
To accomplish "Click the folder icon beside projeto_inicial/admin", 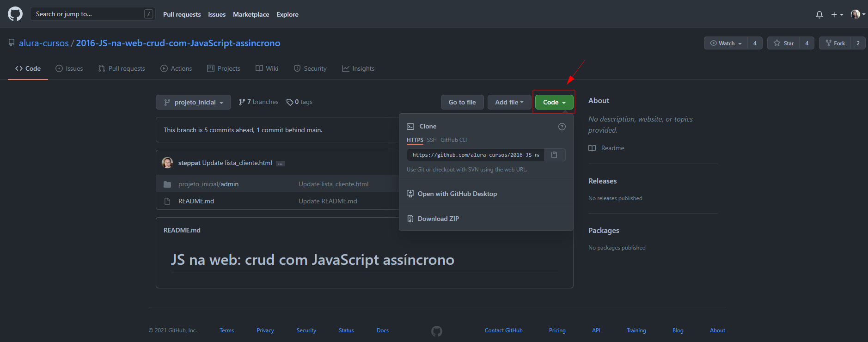I will click(167, 184).
